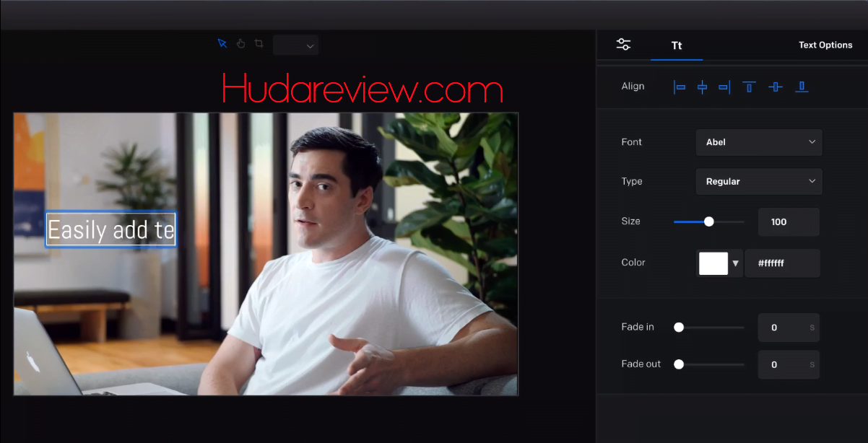Open the Regular type dropdown
The image size is (868, 443).
(759, 182)
